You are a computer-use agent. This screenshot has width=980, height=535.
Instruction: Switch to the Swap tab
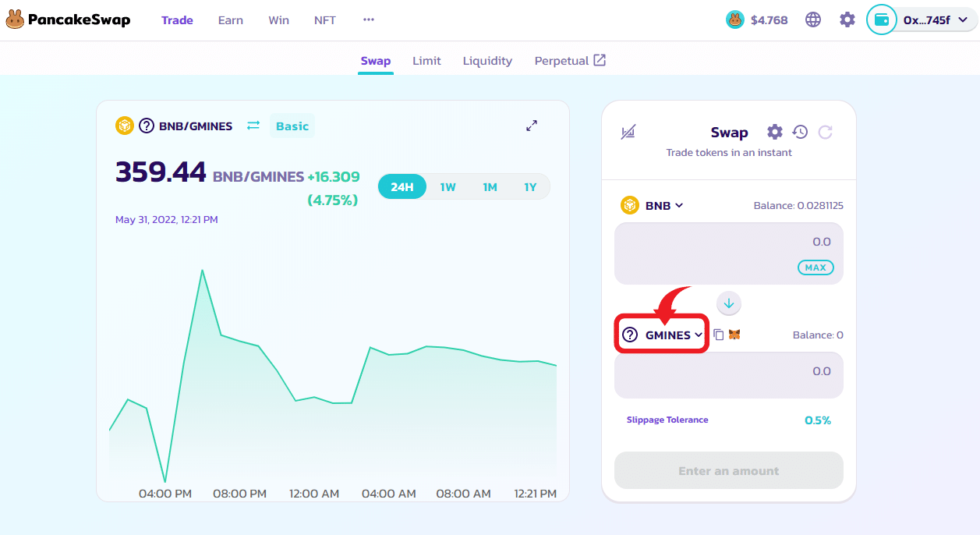click(376, 61)
